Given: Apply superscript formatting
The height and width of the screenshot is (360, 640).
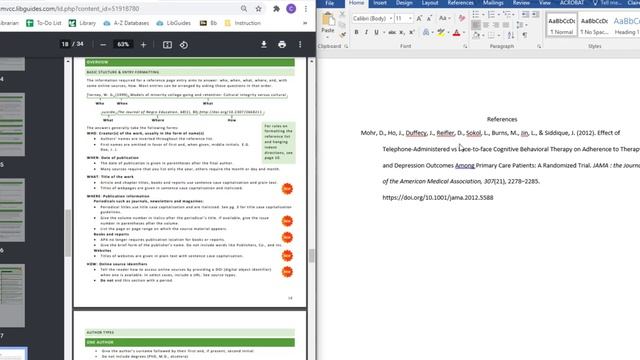Looking at the screenshot, I should coord(411,32).
